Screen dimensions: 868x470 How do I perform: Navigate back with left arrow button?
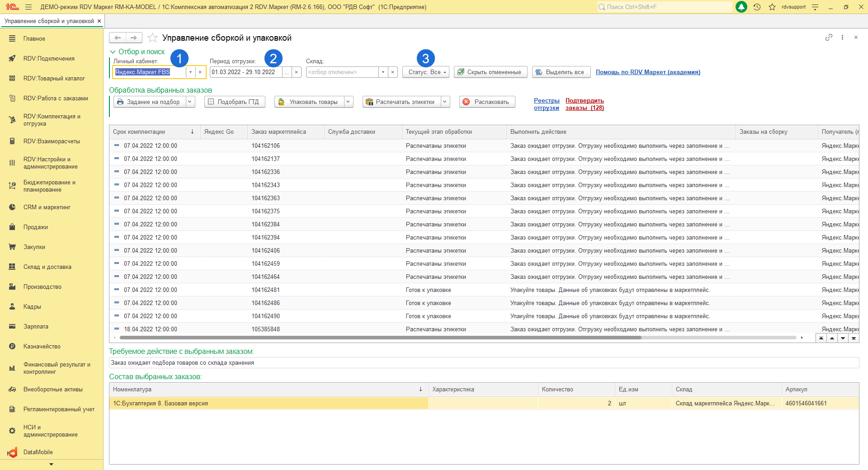click(118, 38)
